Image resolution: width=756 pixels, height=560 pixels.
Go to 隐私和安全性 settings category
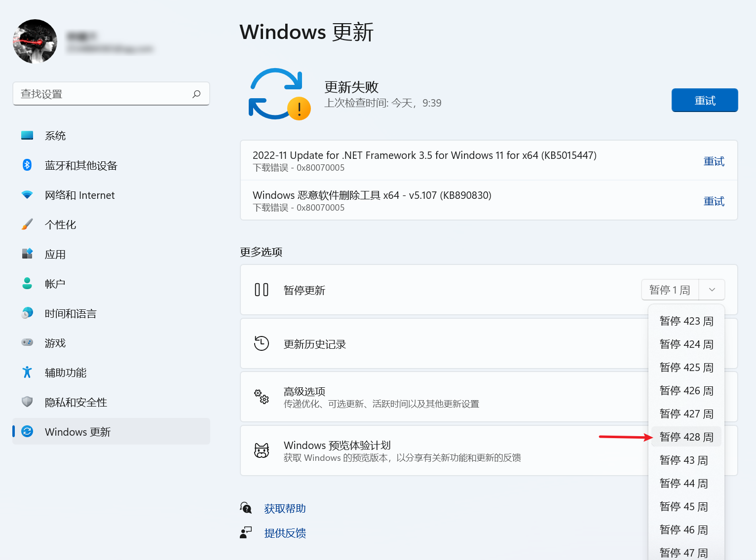(x=111, y=402)
